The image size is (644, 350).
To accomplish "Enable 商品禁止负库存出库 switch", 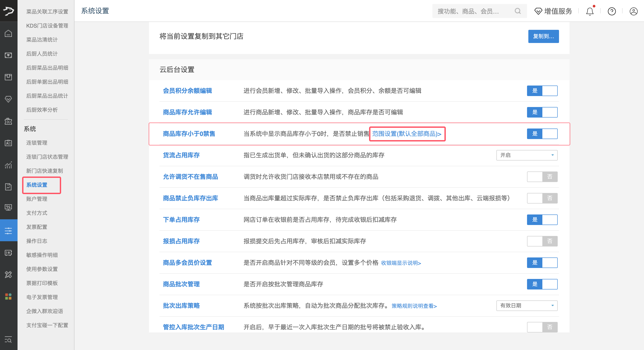I will pos(542,198).
